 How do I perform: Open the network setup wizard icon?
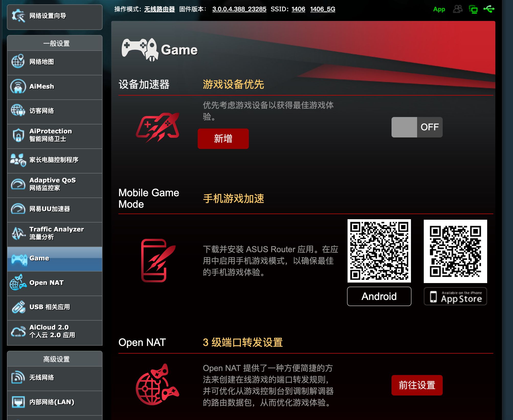click(x=18, y=16)
